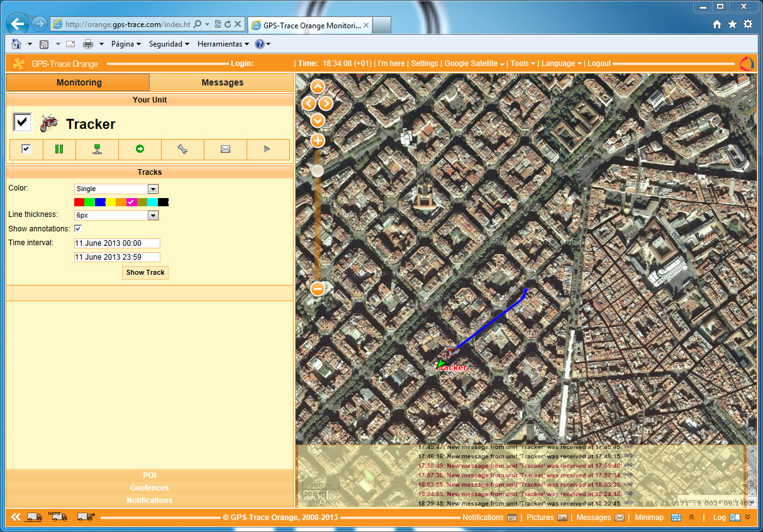The image size is (763, 532).
Task: Expand the POI section
Action: pos(150,475)
